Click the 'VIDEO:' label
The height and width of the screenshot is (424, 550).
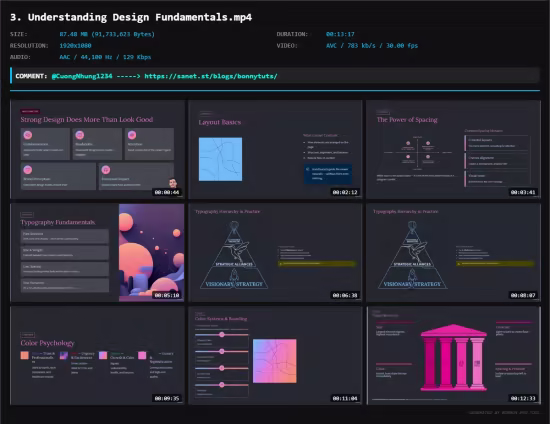pyautogui.click(x=287, y=46)
